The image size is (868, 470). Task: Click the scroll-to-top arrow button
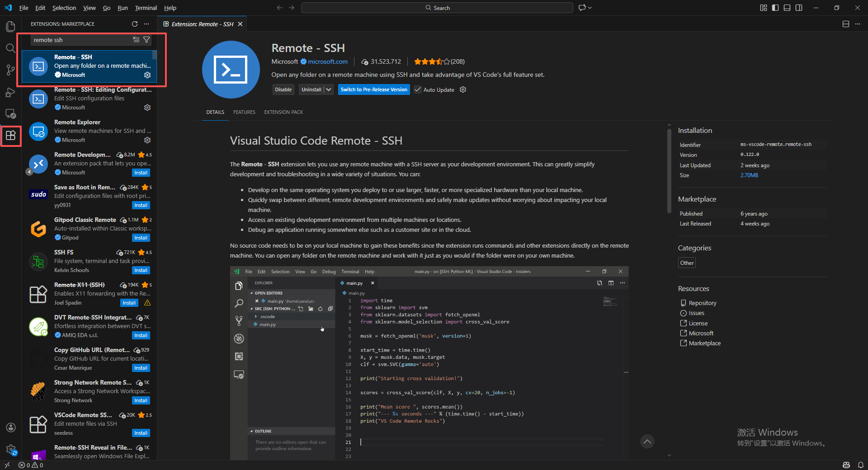point(647,442)
